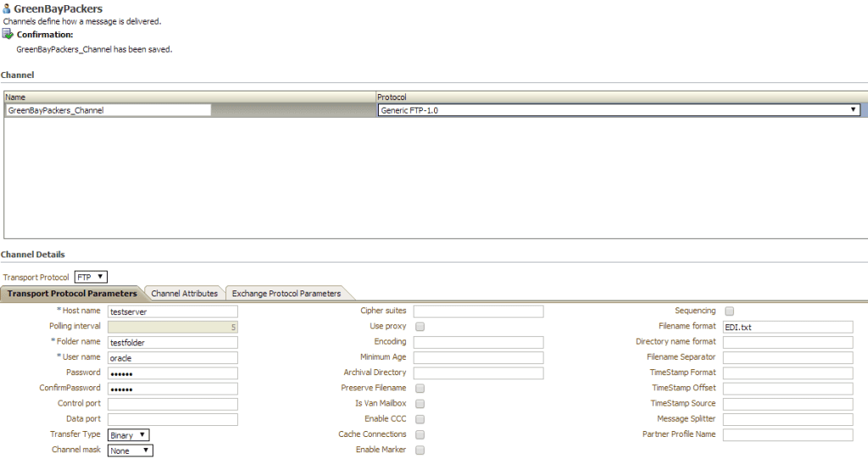
Task: Click the GreenBayPackers page title
Action: click(58, 8)
